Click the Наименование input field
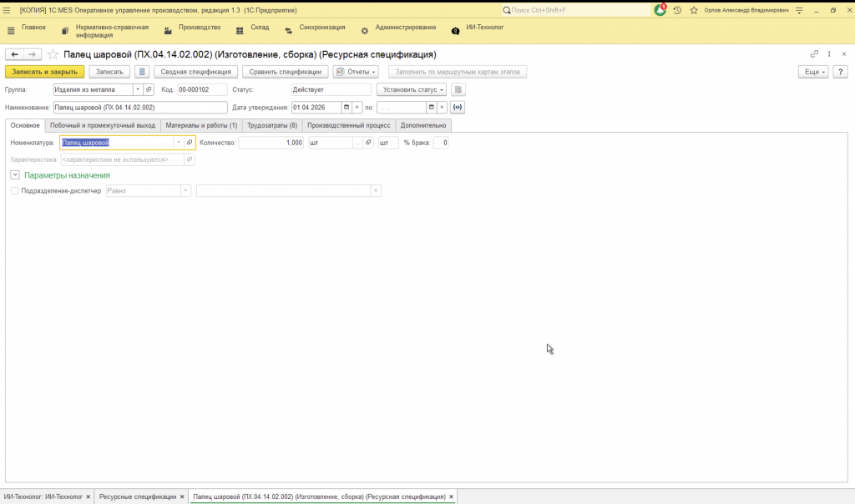 pos(140,108)
